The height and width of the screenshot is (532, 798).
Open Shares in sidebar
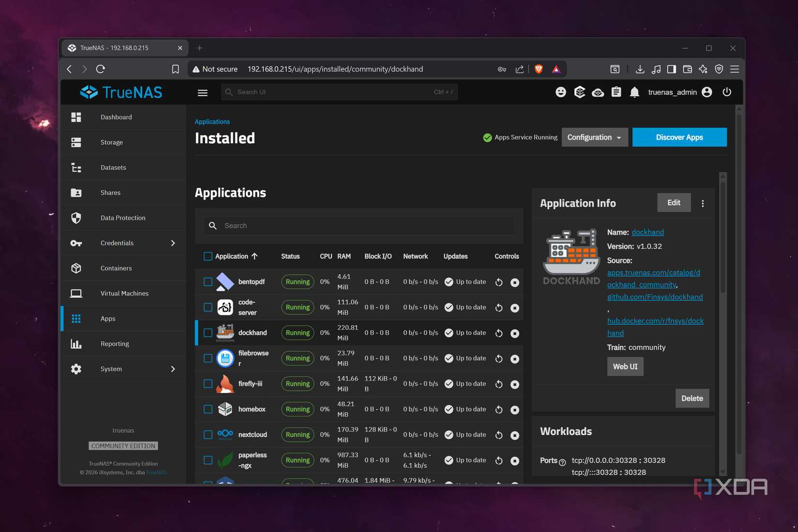coord(124,192)
